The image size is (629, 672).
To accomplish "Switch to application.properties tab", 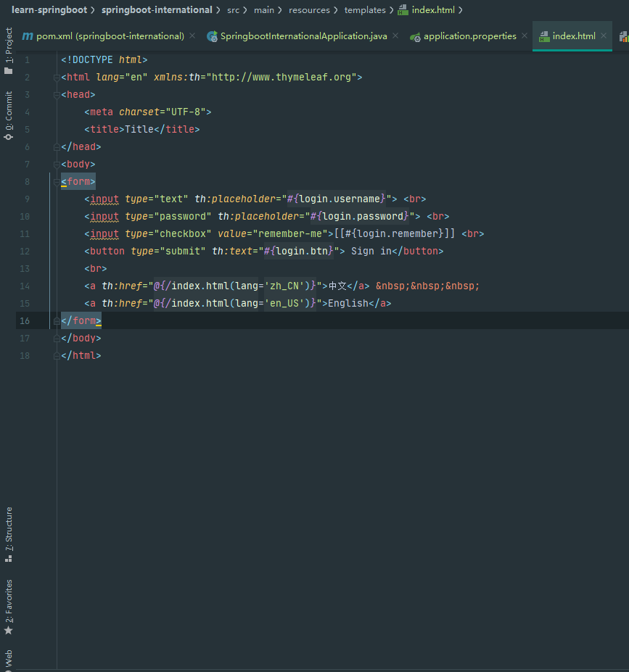I will tap(469, 36).
